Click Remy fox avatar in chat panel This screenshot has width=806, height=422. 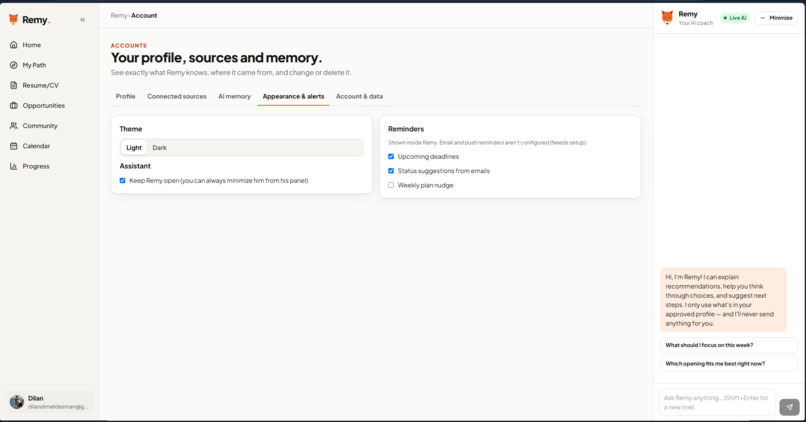pyautogui.click(x=667, y=17)
